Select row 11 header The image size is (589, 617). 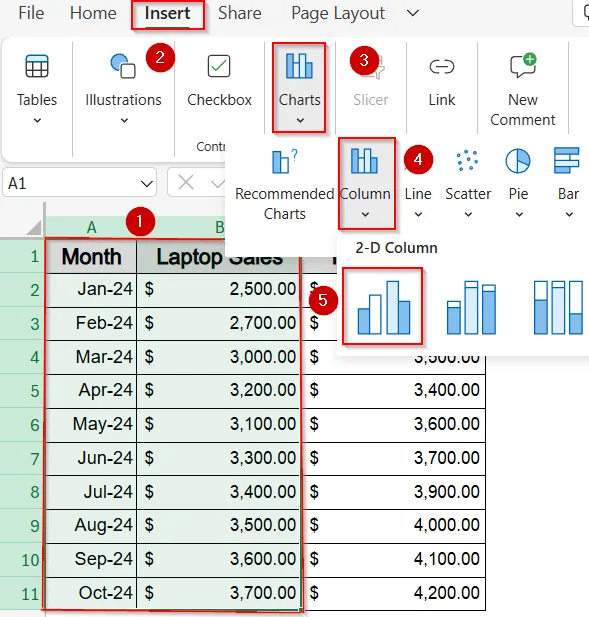[22, 594]
